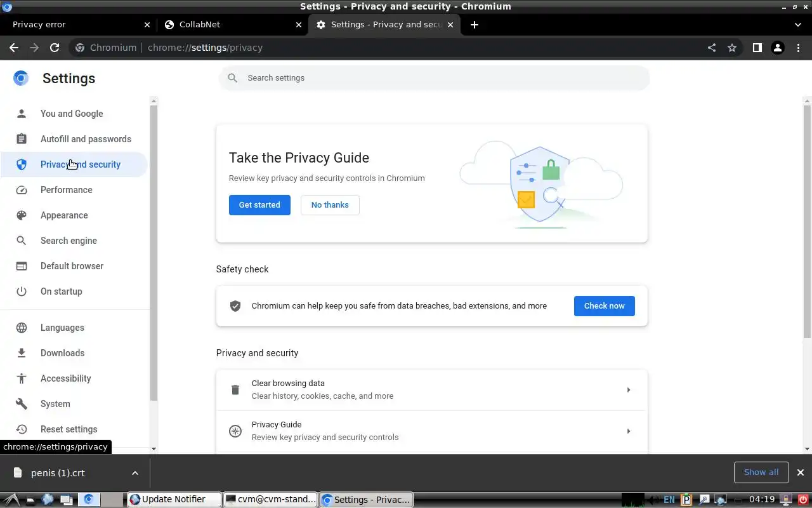Open the Downloads settings section
The width and height of the screenshot is (812, 508).
click(74, 353)
